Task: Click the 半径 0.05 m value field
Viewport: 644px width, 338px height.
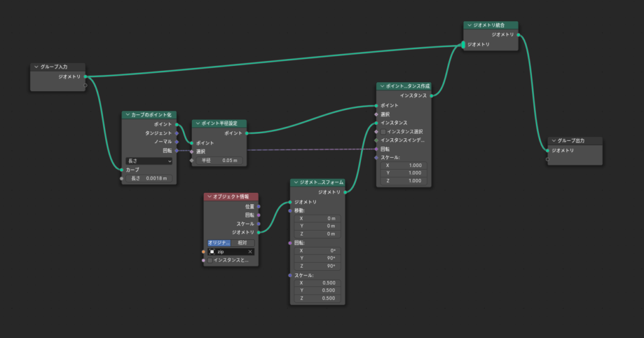Action: tap(219, 161)
